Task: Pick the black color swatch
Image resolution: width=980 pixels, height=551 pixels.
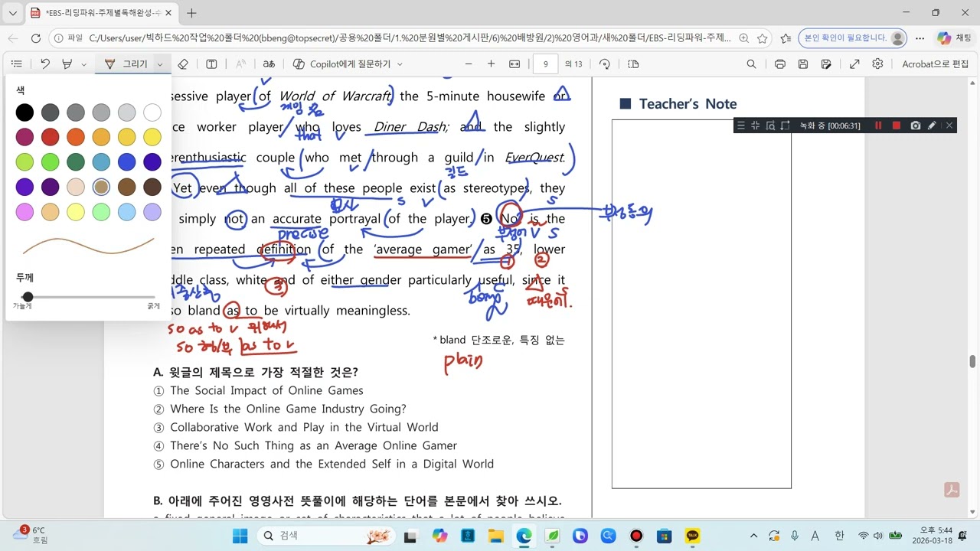Action: tap(24, 113)
